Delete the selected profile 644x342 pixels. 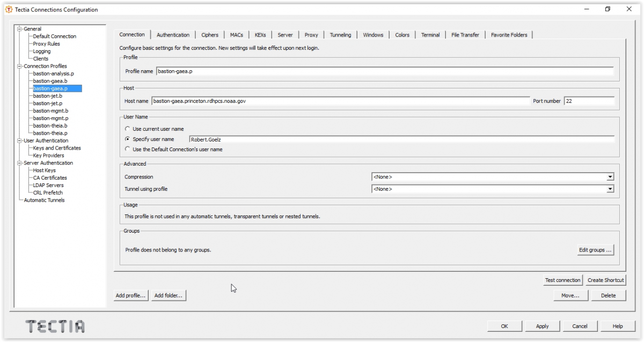click(608, 295)
